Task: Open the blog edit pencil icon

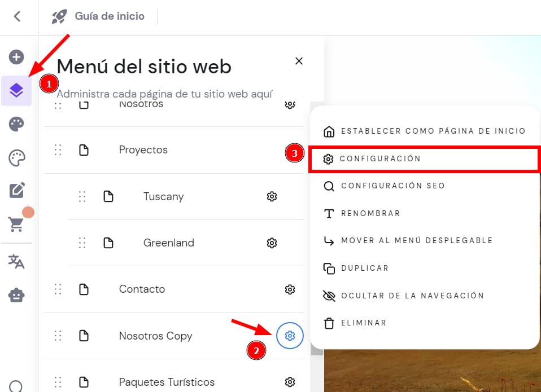Action: point(16,191)
